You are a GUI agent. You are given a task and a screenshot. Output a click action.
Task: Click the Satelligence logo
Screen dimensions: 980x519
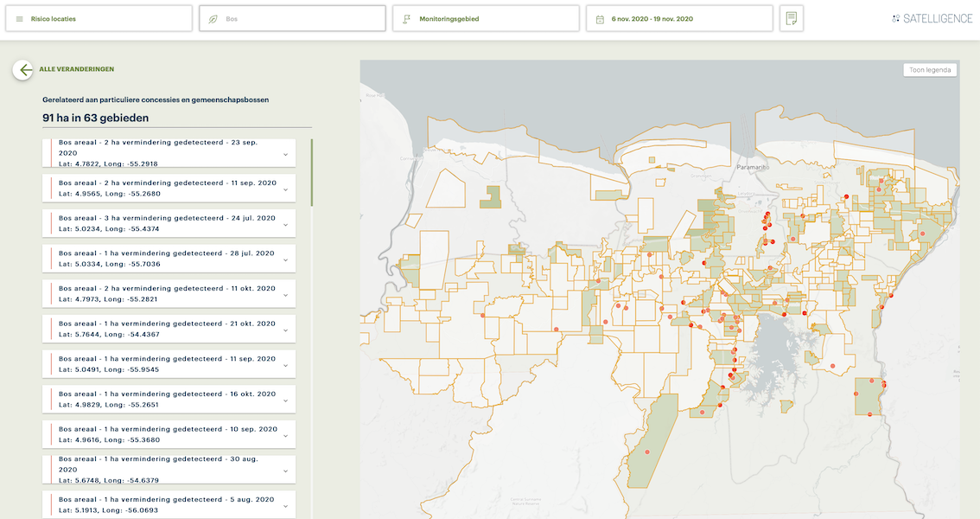932,18
